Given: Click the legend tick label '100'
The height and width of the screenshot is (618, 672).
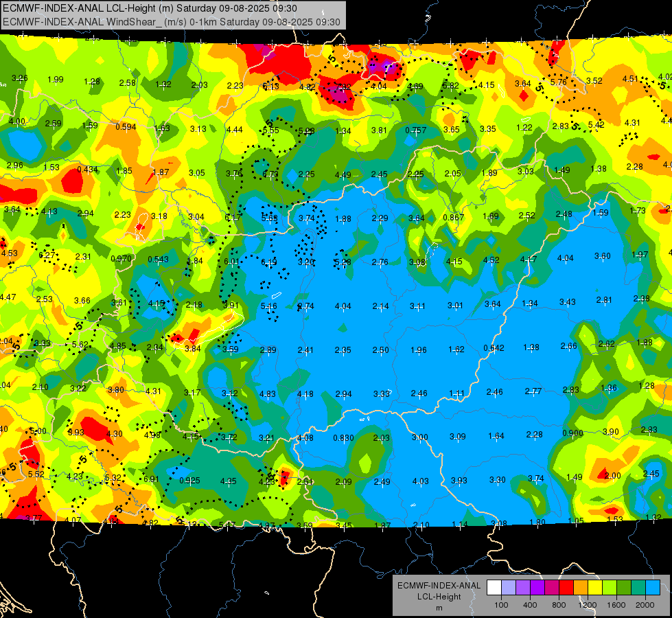Looking at the screenshot, I should point(501,605).
